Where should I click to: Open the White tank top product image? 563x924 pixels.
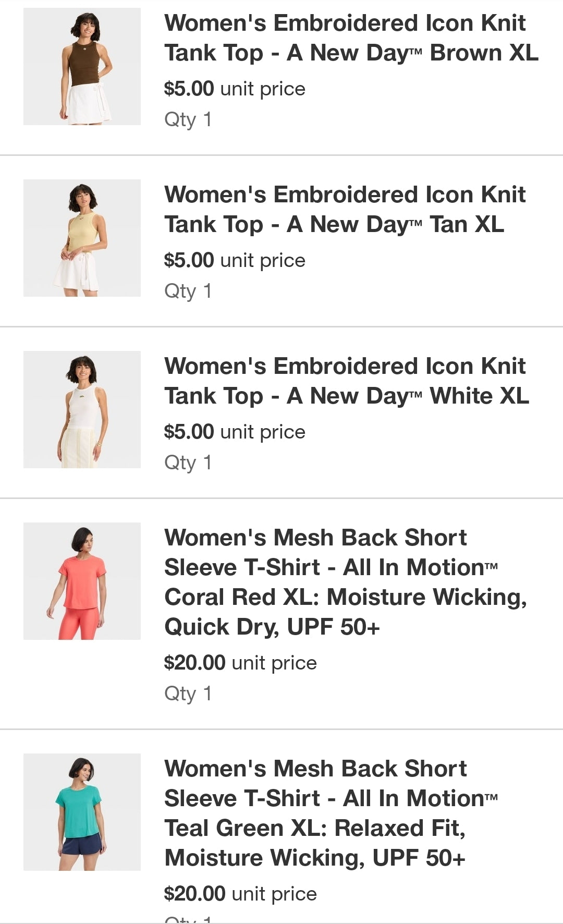click(x=82, y=409)
